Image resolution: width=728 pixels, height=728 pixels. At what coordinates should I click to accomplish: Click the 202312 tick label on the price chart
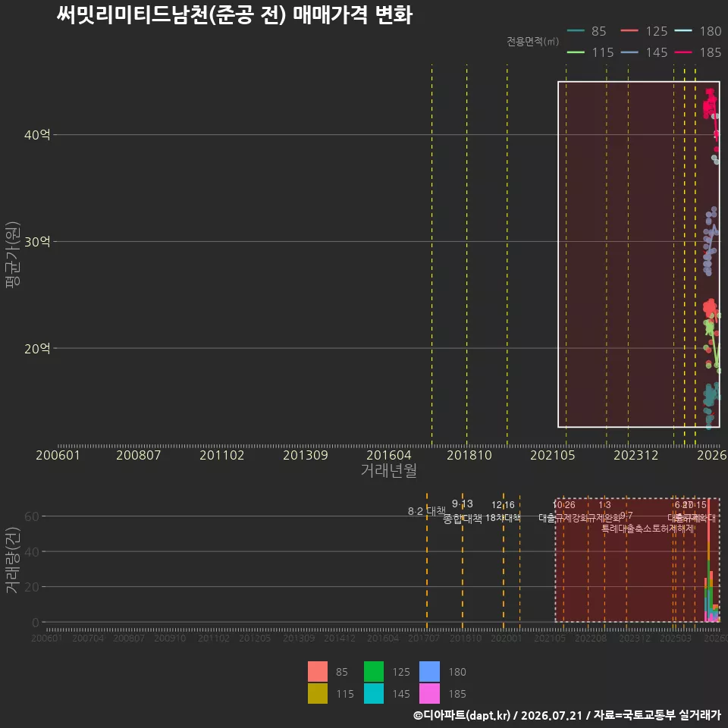pos(636,455)
